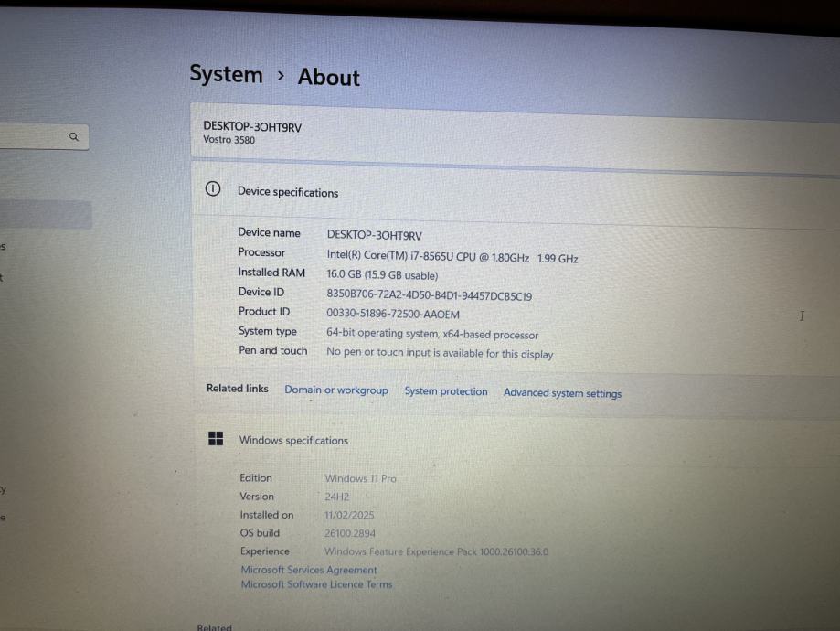
Task: Click the Pen and touch label
Action: coord(272,350)
